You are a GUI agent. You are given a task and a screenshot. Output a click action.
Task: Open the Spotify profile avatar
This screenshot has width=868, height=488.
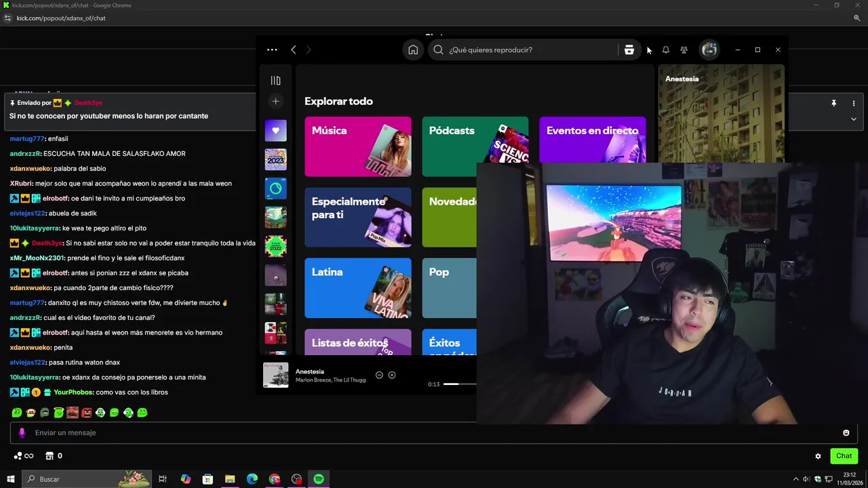709,49
